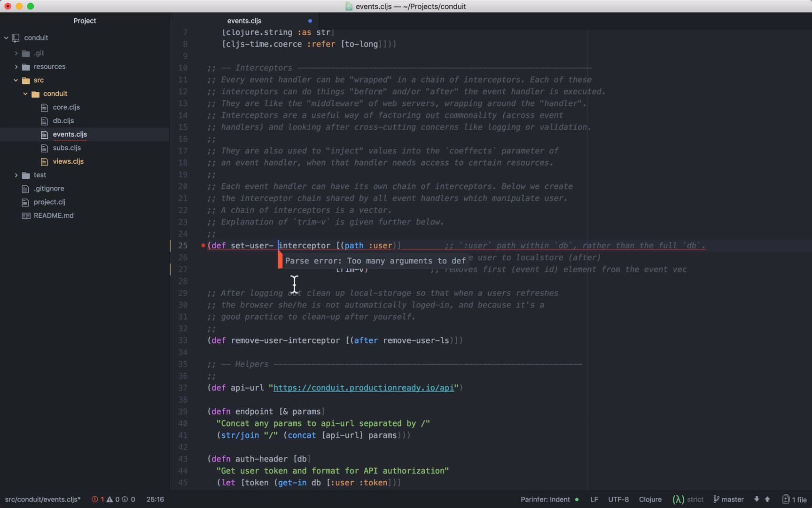812x508 pixels.
Task: Expand the test folder
Action: 16,175
